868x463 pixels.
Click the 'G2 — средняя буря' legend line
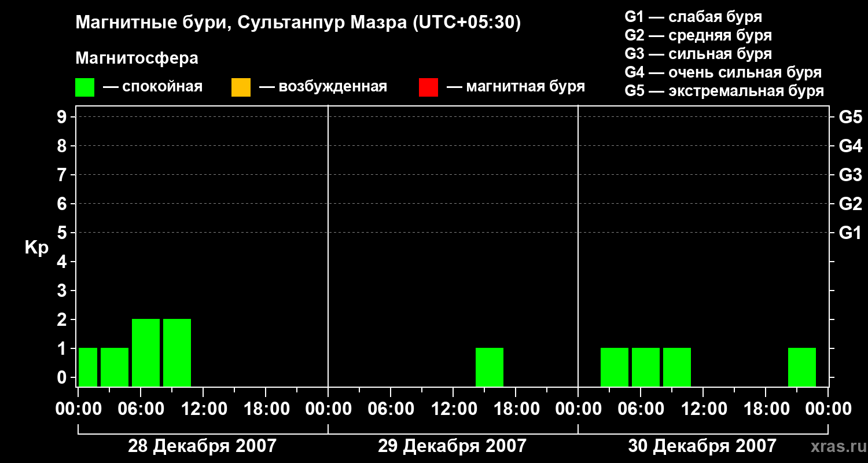pos(698,35)
